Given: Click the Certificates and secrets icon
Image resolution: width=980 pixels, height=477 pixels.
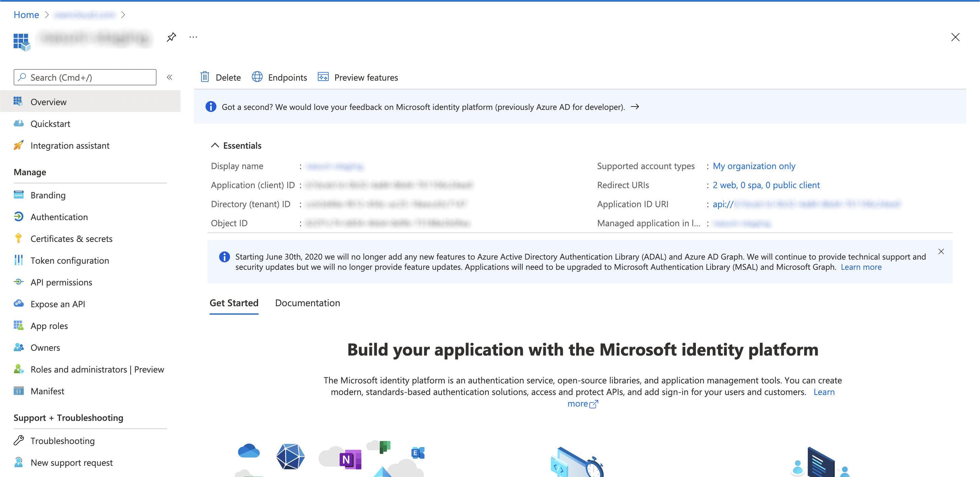Looking at the screenshot, I should (x=18, y=238).
